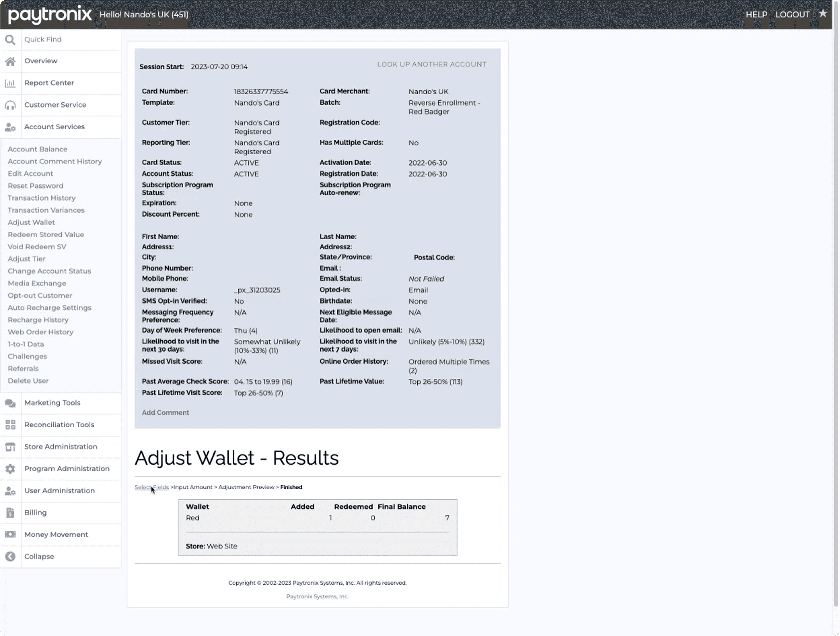Expand the Account Services menu section
Screen dimensions: 840x636
point(54,127)
